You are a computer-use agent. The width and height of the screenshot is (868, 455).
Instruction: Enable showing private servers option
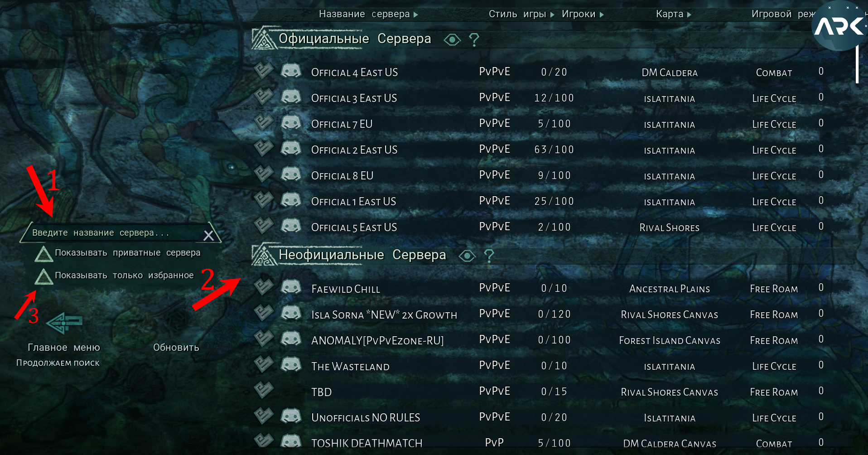pos(44,254)
